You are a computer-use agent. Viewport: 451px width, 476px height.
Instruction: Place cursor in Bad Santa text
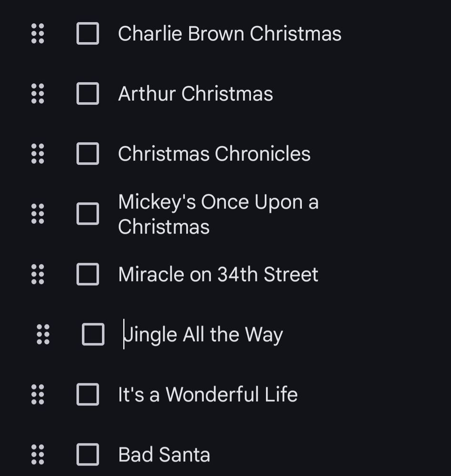[164, 455]
